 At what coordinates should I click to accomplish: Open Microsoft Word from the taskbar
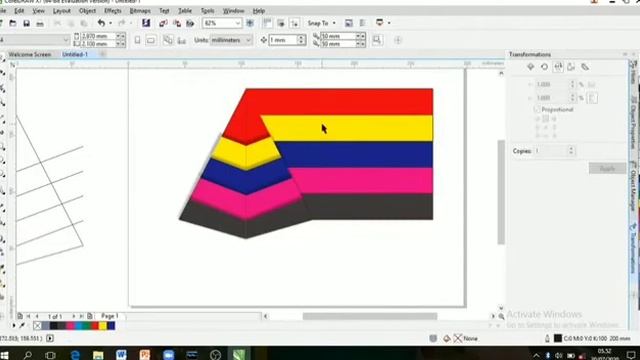tap(121, 354)
